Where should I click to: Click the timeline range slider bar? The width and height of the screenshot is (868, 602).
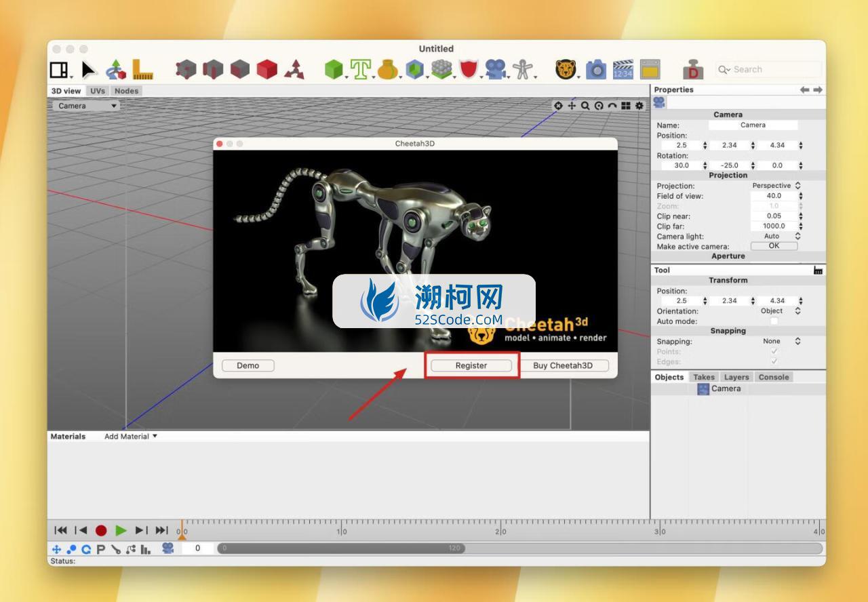341,548
